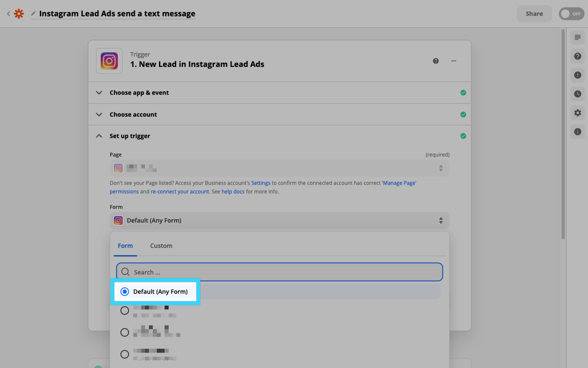Screen dimensions: 588x368
Task: Click the Zapier logo icon
Action: coord(19,14)
